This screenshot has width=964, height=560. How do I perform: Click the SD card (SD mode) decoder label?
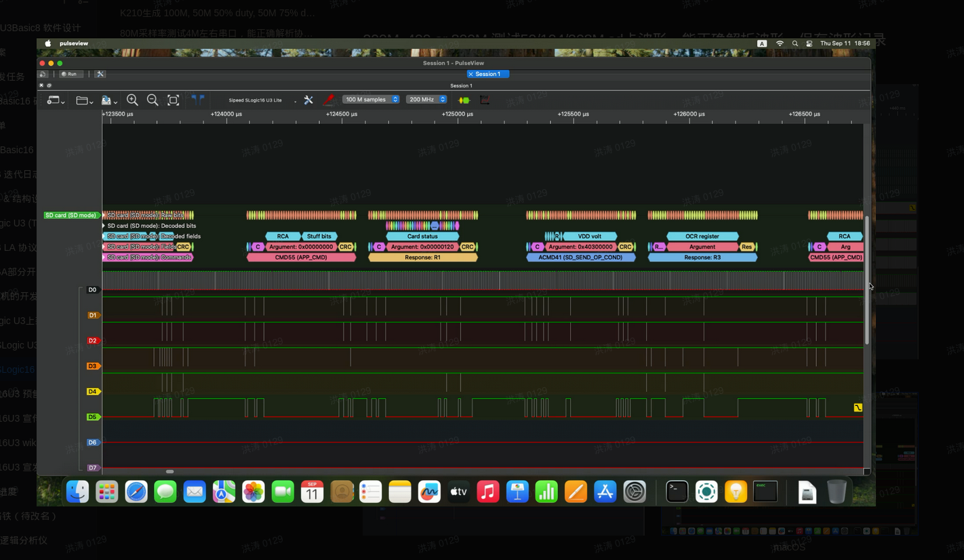click(71, 216)
